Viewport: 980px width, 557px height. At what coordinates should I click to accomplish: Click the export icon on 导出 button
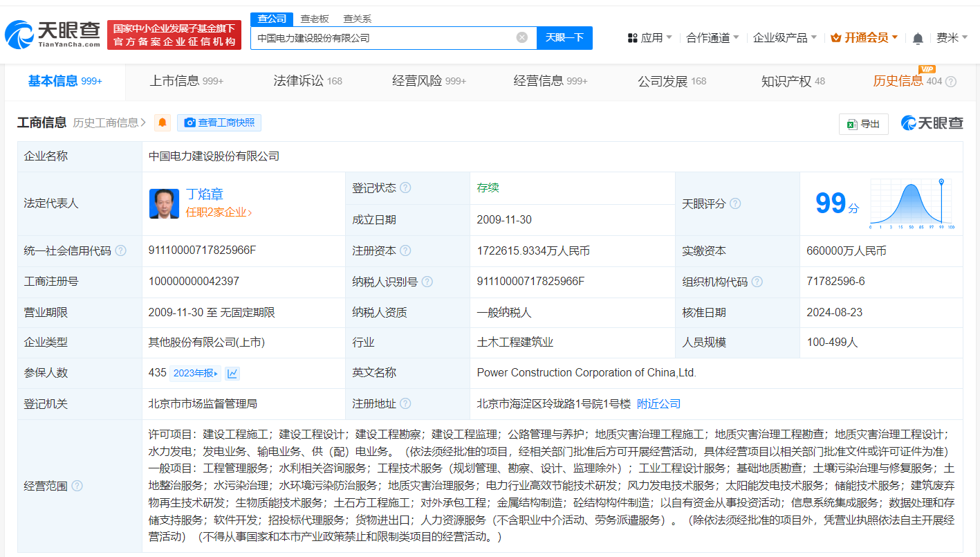point(853,124)
